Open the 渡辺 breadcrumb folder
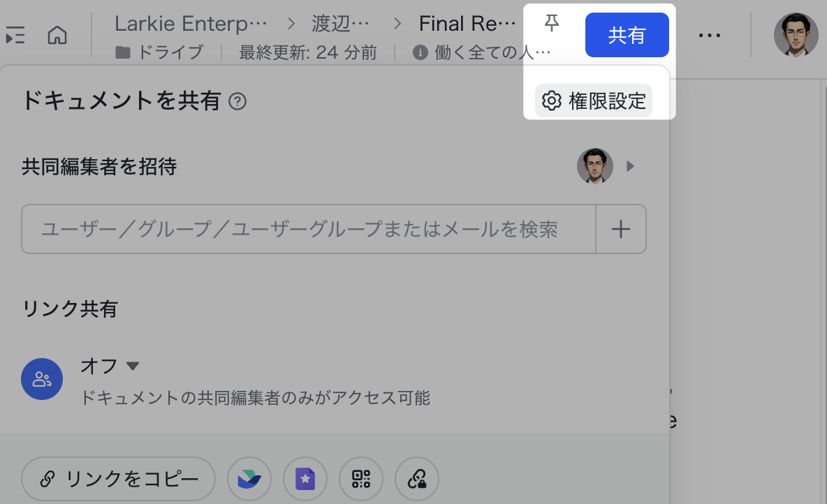The image size is (827, 504). 340,24
